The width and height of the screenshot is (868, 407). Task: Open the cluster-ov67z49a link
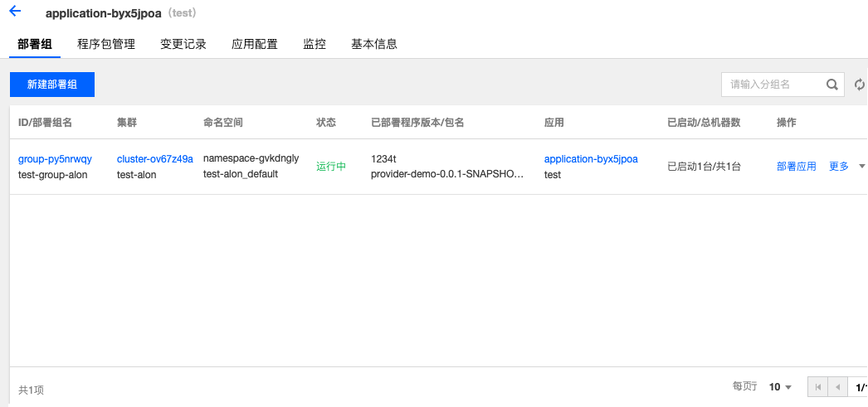[x=155, y=159]
